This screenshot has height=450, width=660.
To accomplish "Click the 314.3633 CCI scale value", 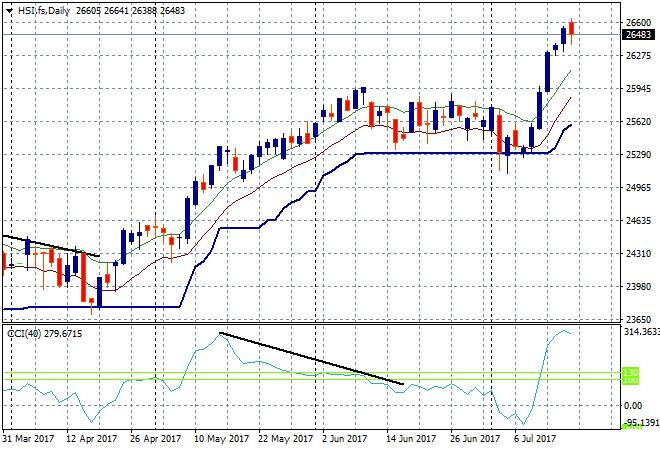I will click(x=641, y=332).
